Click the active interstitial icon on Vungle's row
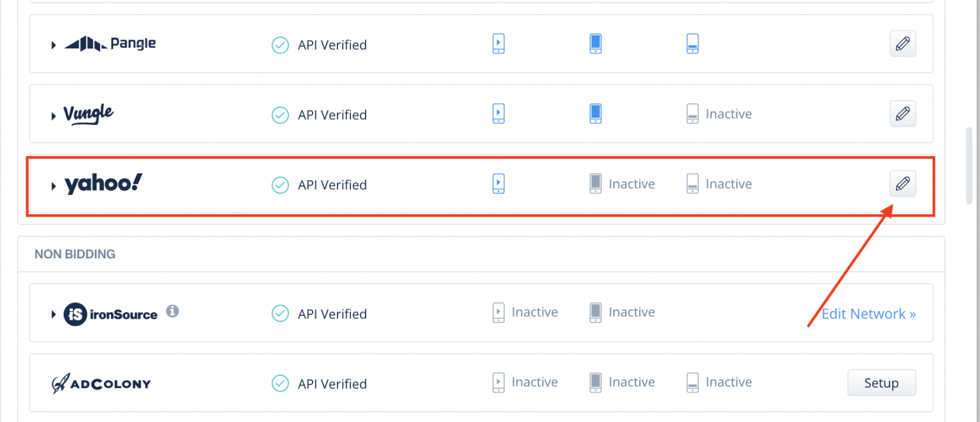The image size is (980, 422). (595, 113)
